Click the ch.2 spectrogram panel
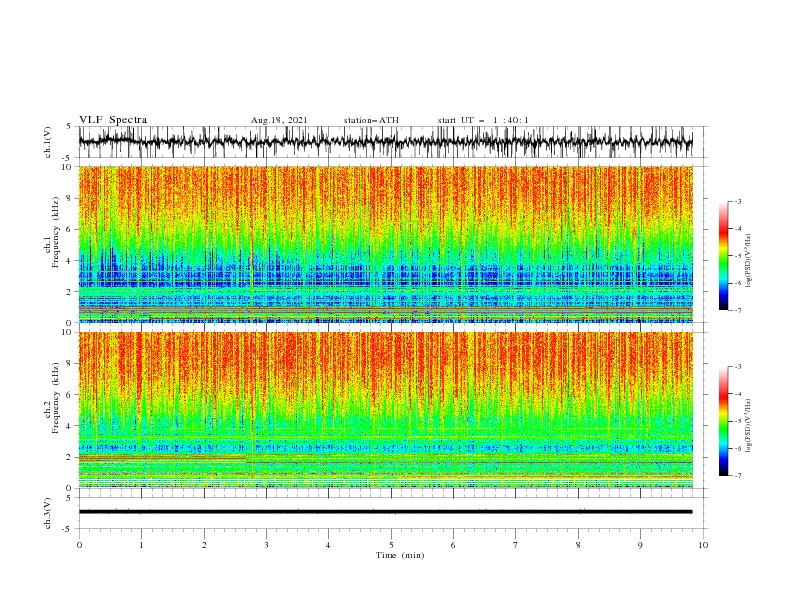 pyautogui.click(x=385, y=410)
